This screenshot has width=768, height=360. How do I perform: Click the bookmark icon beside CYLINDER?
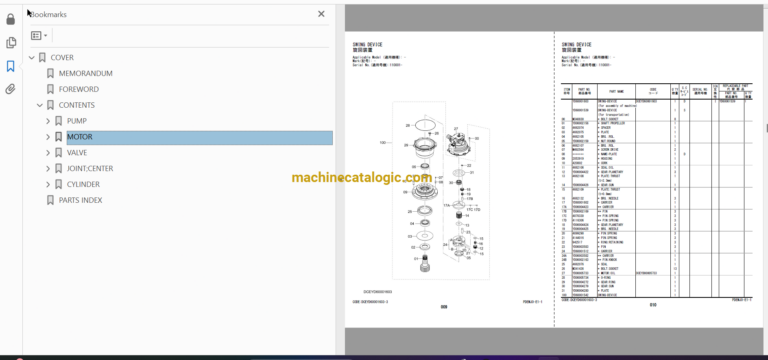(x=58, y=185)
